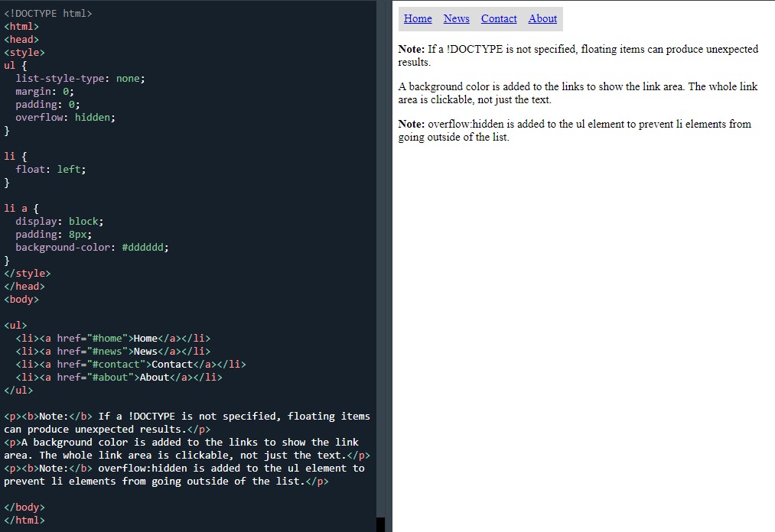Click the 'list-style-type: none;' line
Viewport: 775px width, 532px height.
(80, 79)
